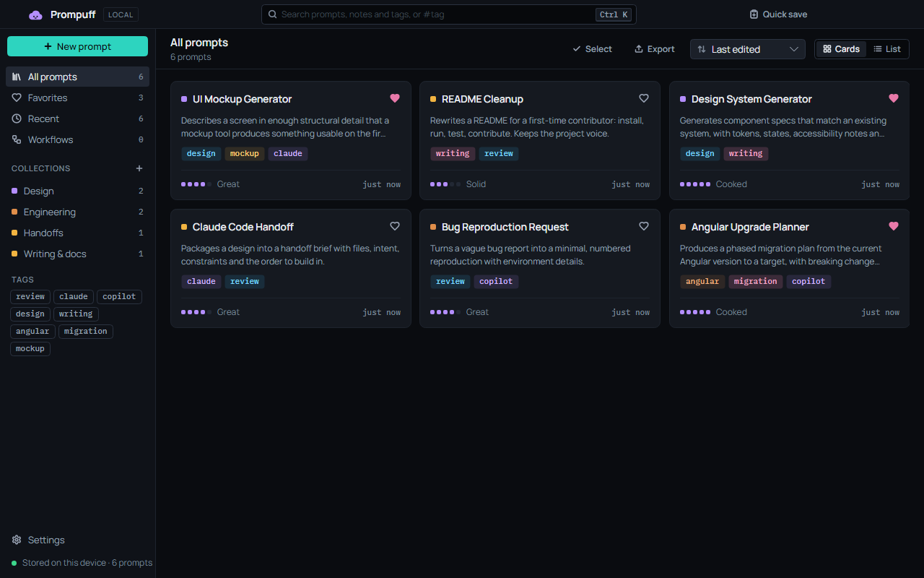This screenshot has height=578, width=924.
Task: Open All prompts in sidebar
Action: click(x=77, y=77)
